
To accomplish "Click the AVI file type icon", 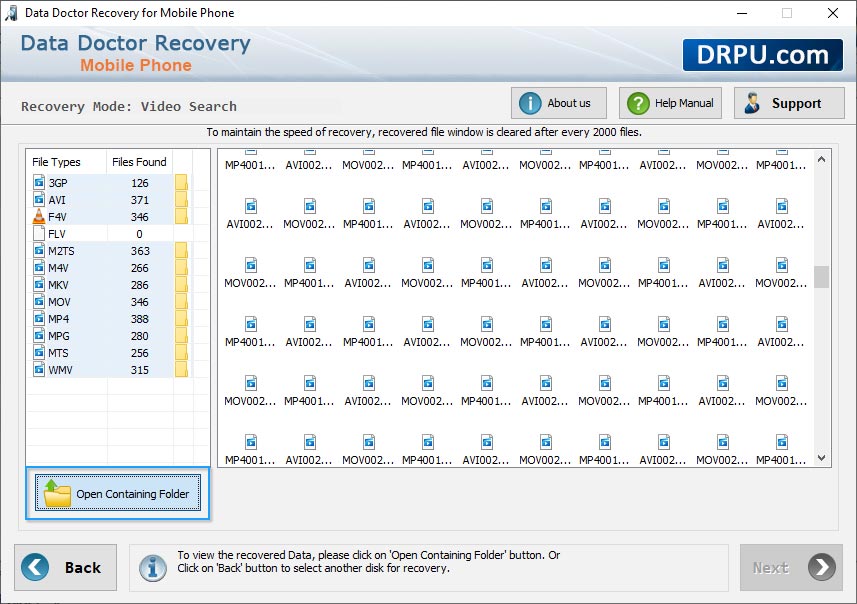I will click(x=39, y=199).
